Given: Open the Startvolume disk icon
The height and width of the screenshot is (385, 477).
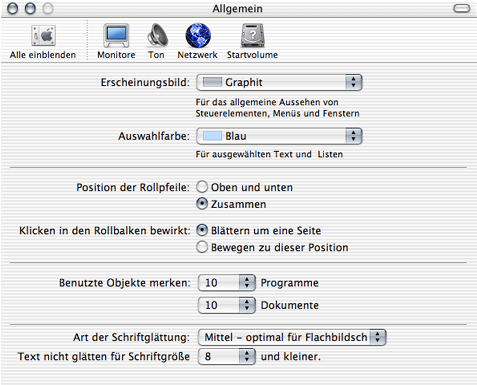Looking at the screenshot, I should (253, 35).
